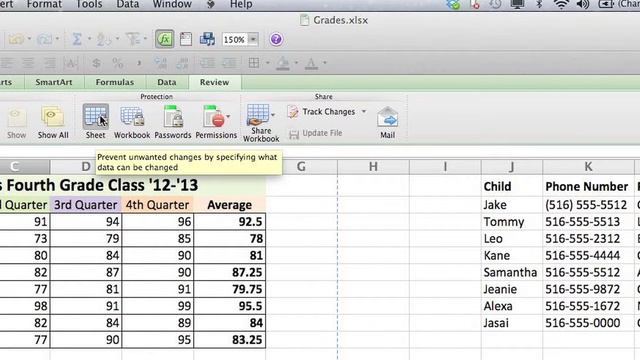Select the cell with average 87.25
Image resolution: width=640 pixels, height=360 pixels.
(x=230, y=272)
